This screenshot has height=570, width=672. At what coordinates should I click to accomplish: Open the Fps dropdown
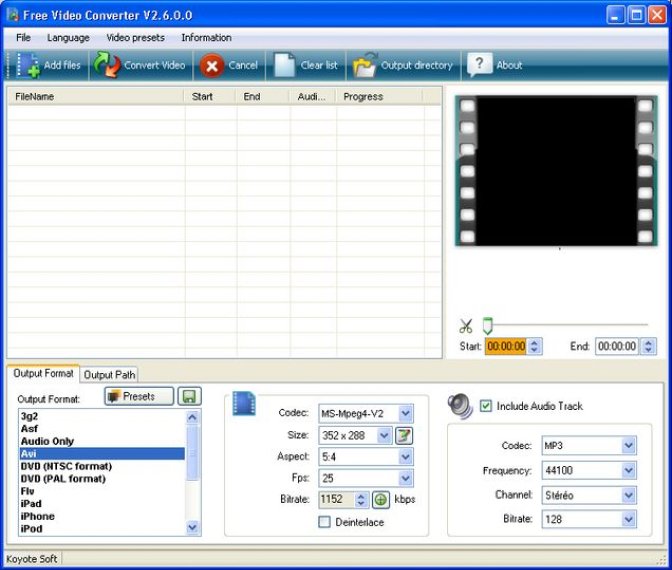coord(405,478)
